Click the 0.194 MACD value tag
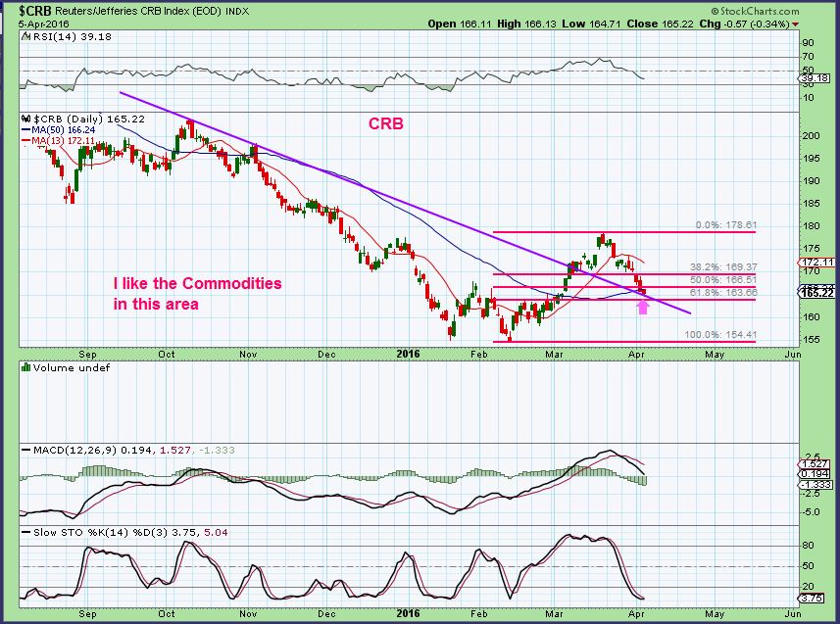Screen dimensions: 840x624 pyautogui.click(x=815, y=474)
